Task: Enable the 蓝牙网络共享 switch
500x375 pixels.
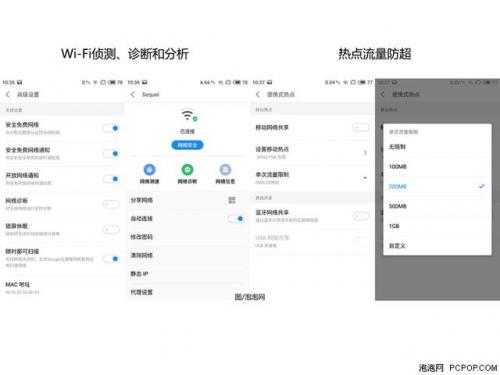Action: click(361, 216)
